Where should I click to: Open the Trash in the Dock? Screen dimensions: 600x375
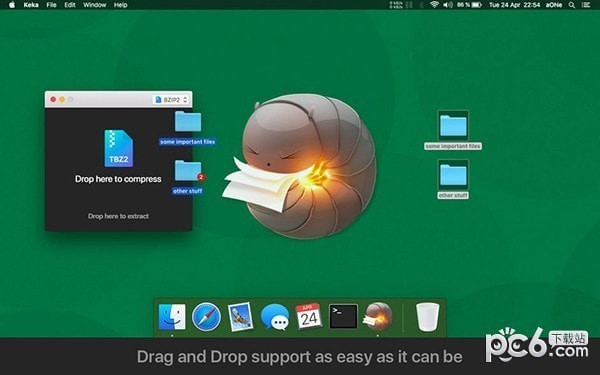427,317
